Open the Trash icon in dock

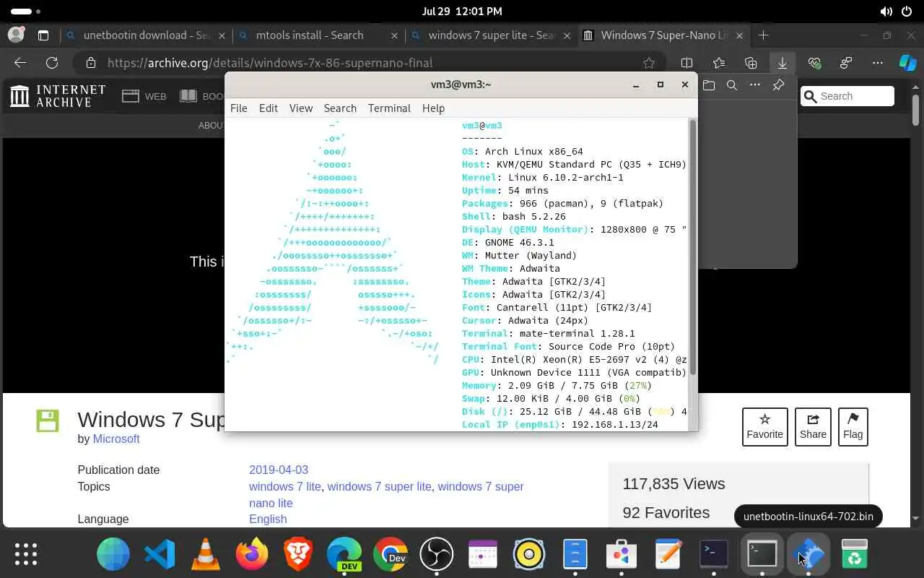click(855, 554)
